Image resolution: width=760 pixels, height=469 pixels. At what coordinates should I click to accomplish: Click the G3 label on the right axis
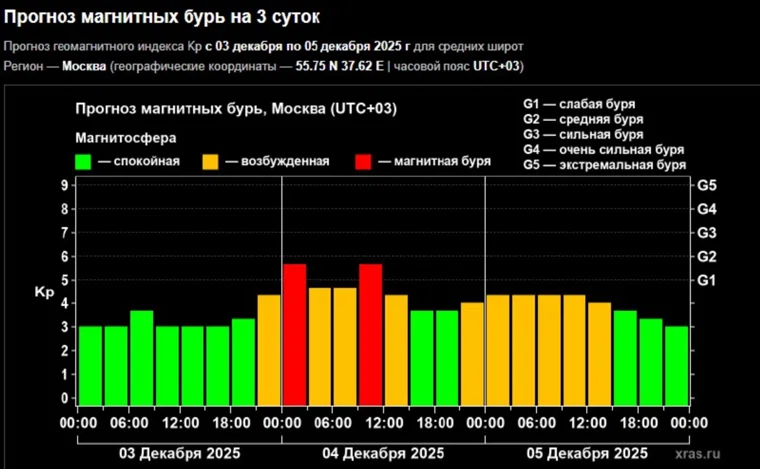tap(707, 233)
